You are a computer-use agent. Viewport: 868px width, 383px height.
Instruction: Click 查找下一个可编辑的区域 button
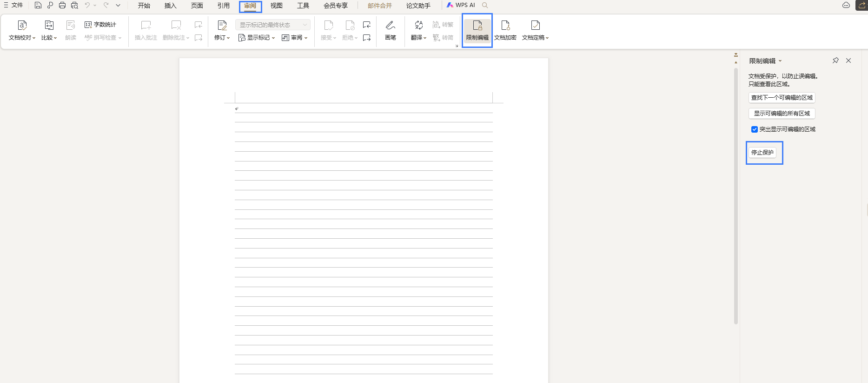[782, 98]
